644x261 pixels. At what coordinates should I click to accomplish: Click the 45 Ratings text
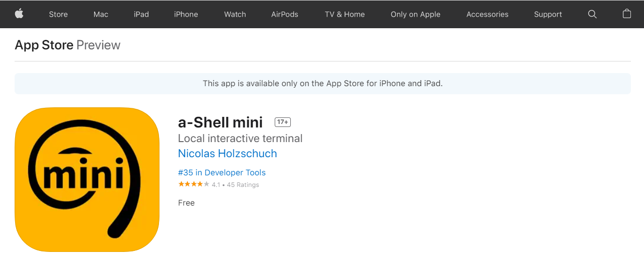[243, 185]
